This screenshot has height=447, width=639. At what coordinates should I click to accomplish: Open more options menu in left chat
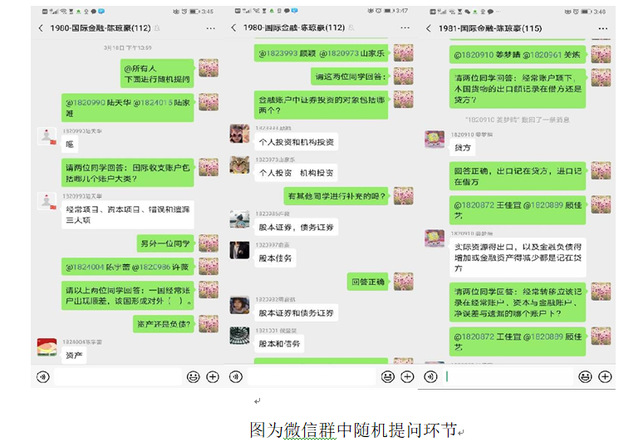click(x=211, y=28)
